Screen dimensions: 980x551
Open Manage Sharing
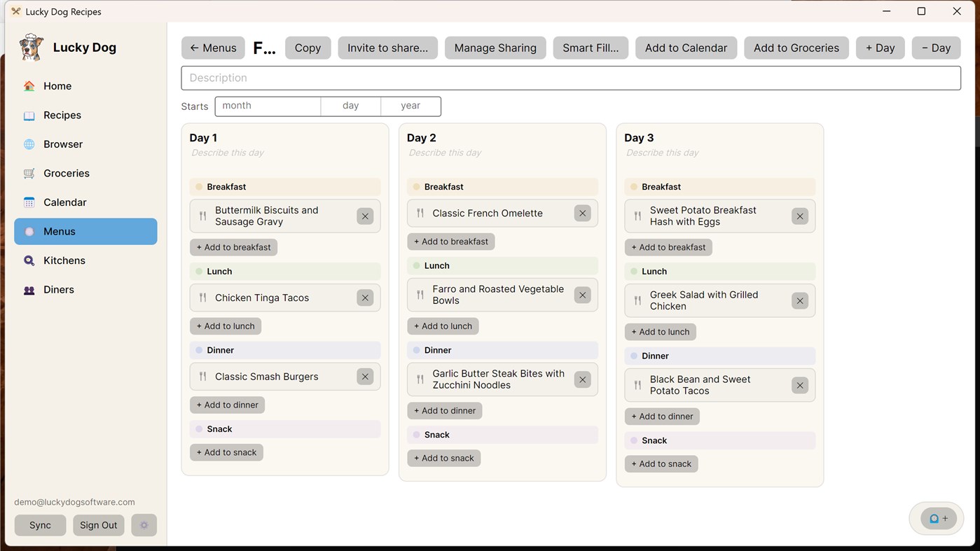point(495,48)
